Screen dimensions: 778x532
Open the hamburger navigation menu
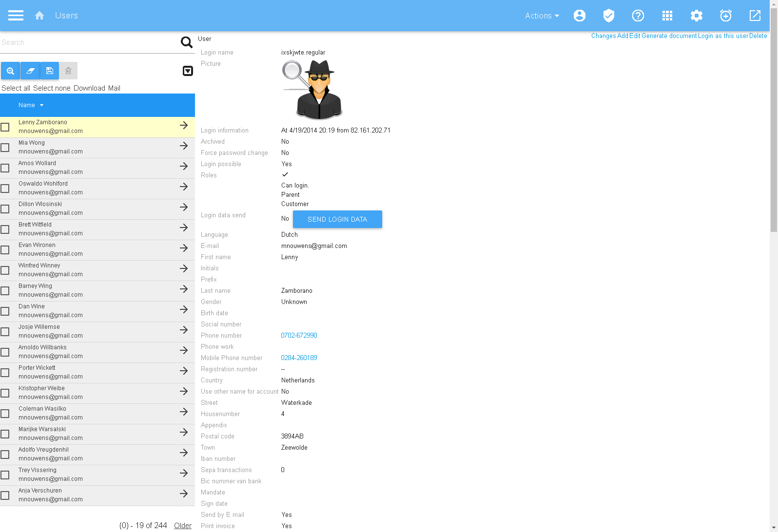pyautogui.click(x=16, y=16)
